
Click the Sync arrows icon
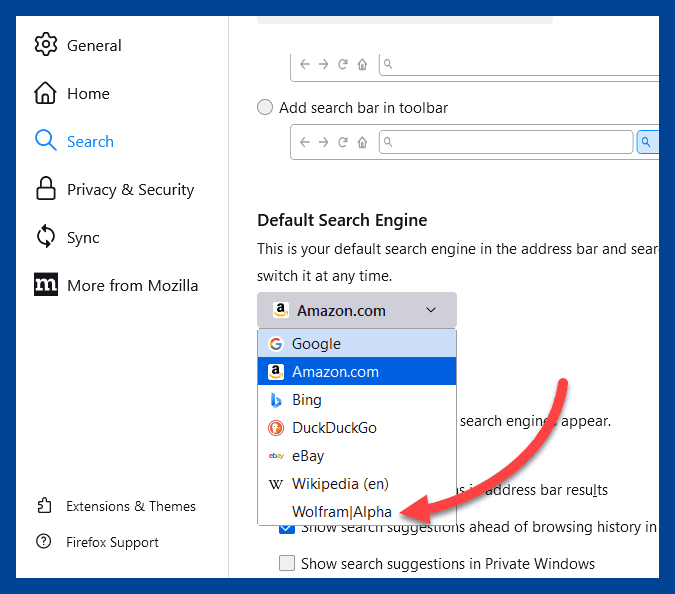click(x=46, y=236)
